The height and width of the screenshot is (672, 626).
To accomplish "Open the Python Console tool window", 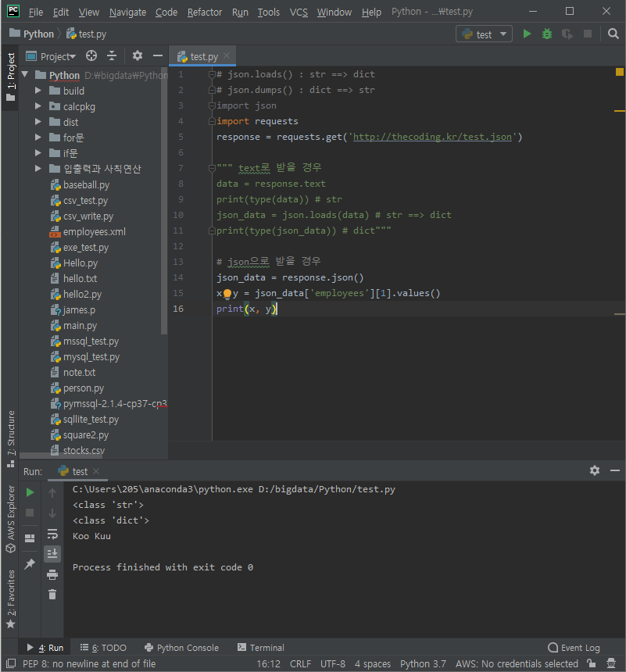I will coord(181,648).
